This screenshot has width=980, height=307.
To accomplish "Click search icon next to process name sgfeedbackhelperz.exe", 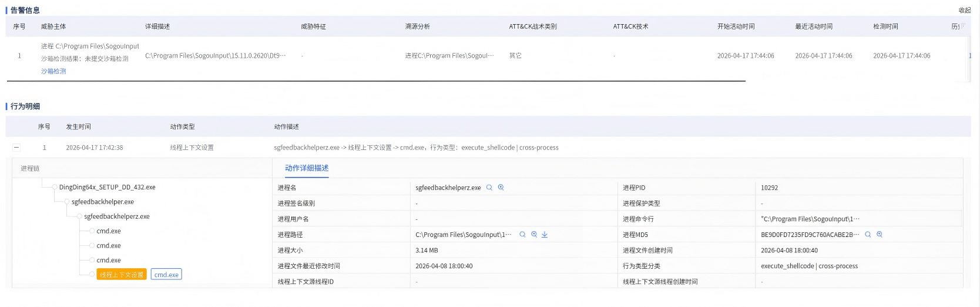I will [489, 188].
